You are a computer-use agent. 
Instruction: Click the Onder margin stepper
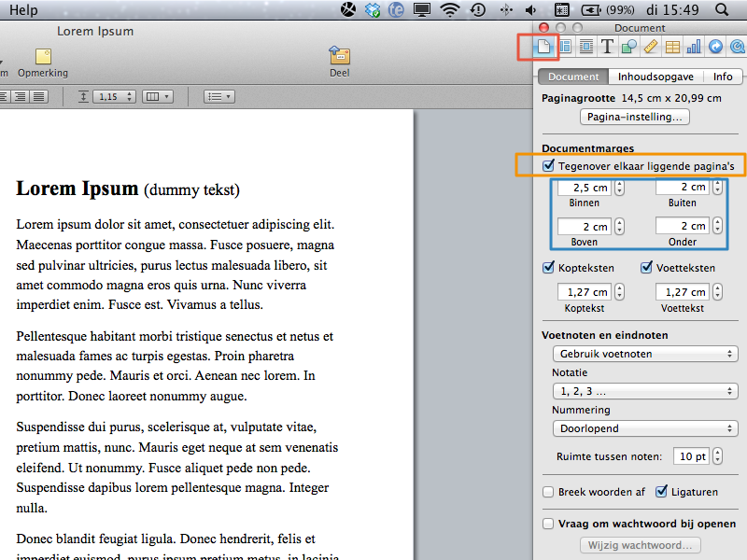pyautogui.click(x=717, y=226)
